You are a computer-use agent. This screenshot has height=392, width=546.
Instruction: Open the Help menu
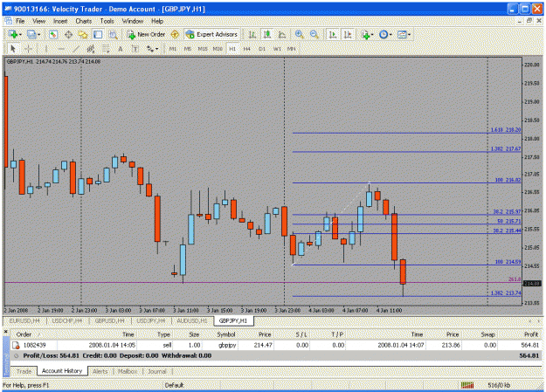(x=157, y=21)
